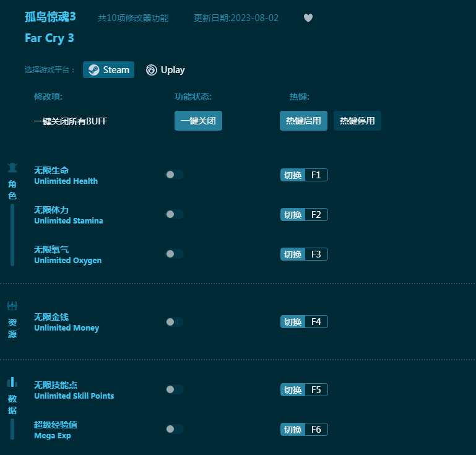Click the 孤岛惊魂3 game title

[x=50, y=17]
